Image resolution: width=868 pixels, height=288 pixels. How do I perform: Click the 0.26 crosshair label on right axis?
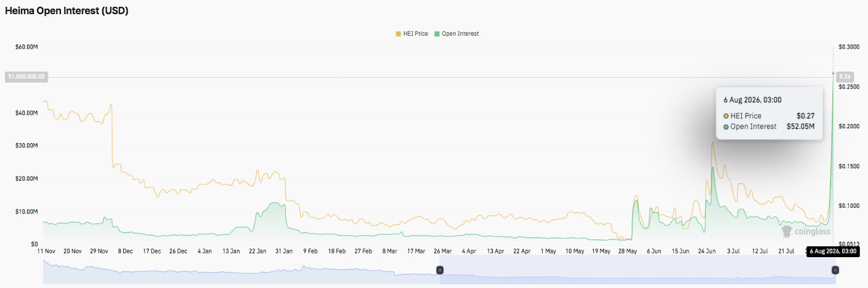tap(845, 76)
